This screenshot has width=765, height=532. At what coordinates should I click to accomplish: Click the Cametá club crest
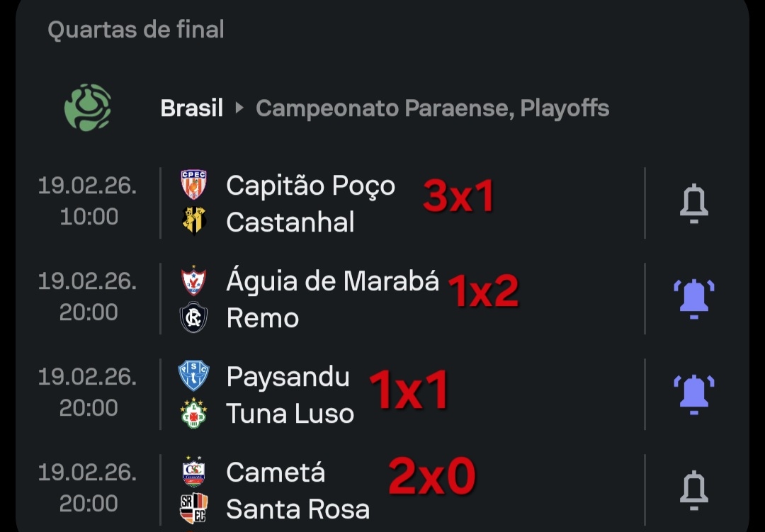pyautogui.click(x=194, y=472)
